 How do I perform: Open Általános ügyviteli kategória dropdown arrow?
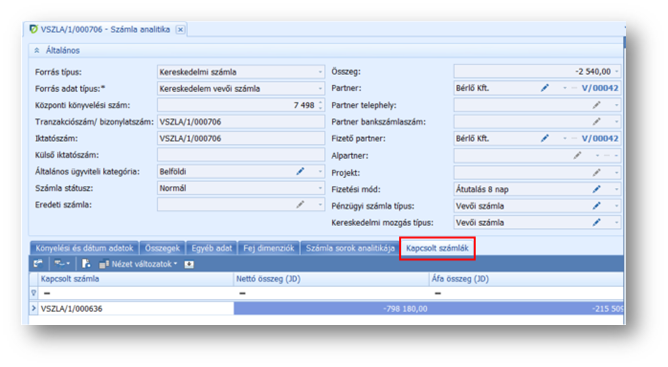(320, 171)
